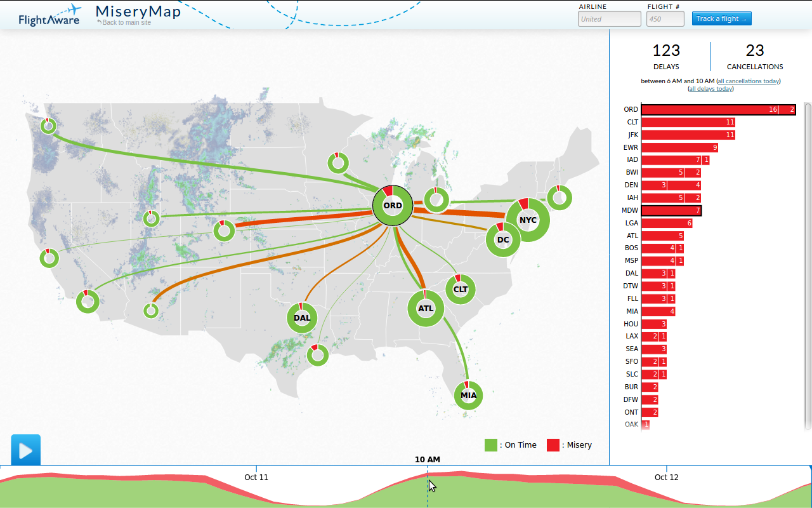The image size is (812, 508).
Task: Click the FlightAware logo
Action: [50, 15]
